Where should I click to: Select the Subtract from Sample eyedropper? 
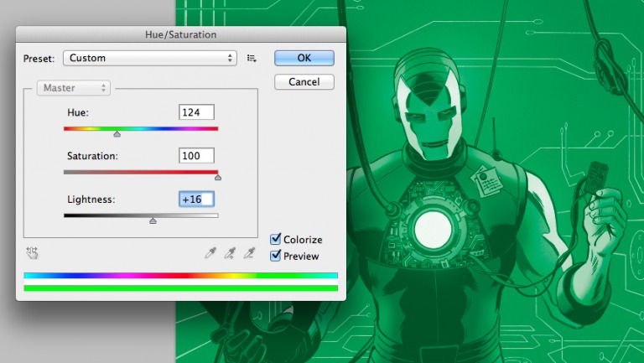[248, 252]
